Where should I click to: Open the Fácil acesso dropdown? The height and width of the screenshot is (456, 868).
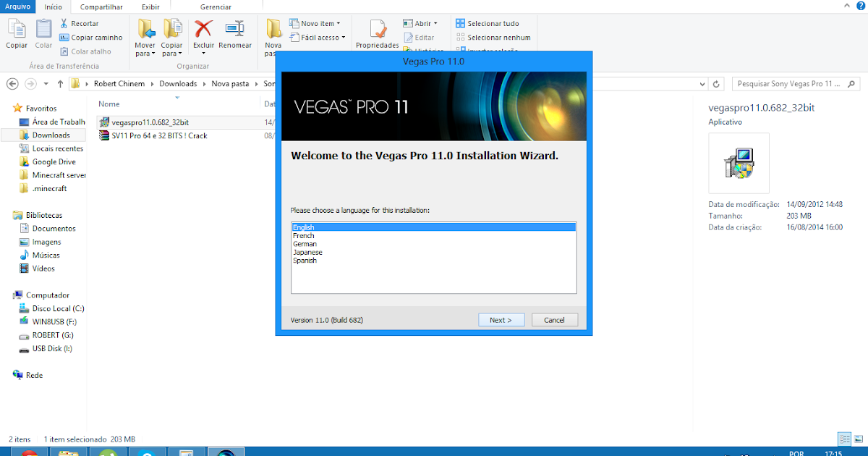[x=318, y=38]
